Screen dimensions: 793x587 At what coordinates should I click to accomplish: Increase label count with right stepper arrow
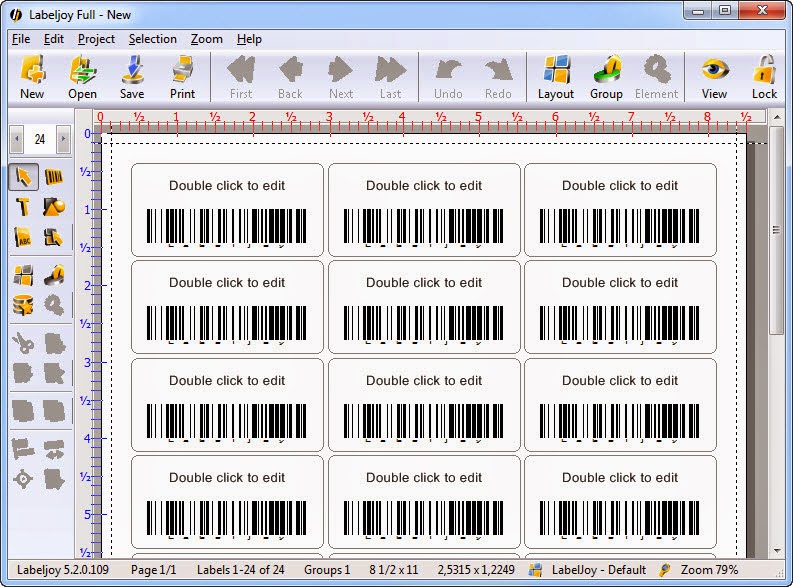(63, 139)
